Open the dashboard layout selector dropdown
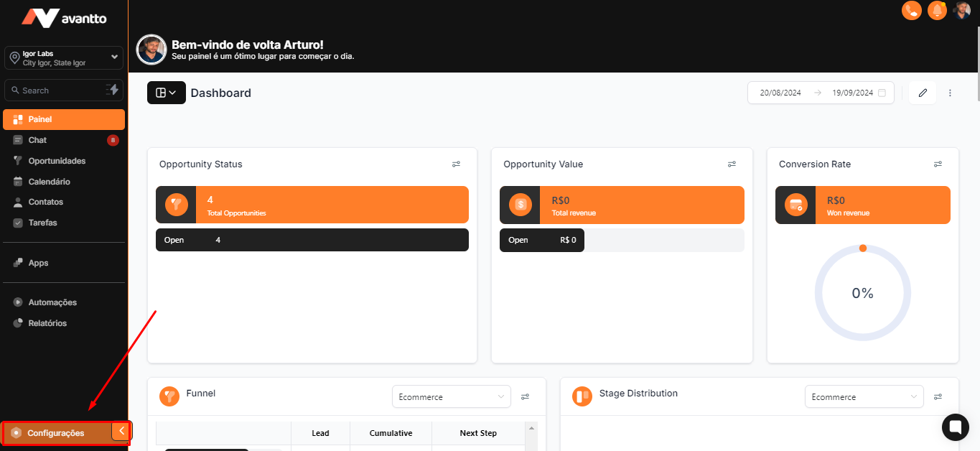 (x=166, y=93)
